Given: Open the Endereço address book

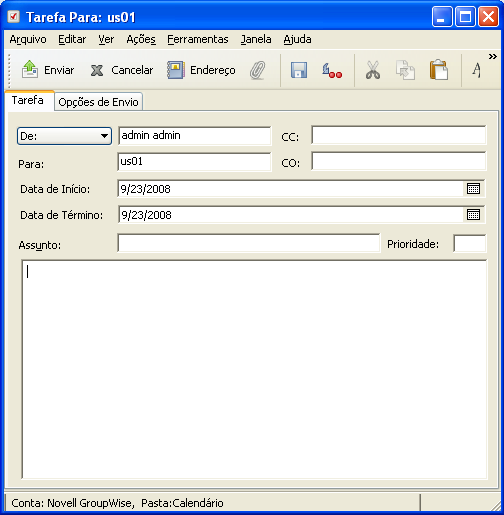Looking at the screenshot, I should [201, 70].
